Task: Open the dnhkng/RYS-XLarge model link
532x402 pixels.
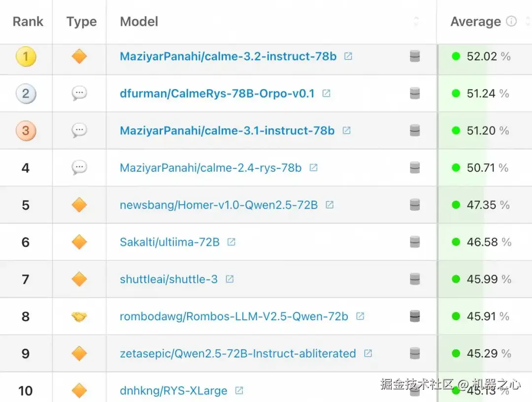Action: (x=173, y=391)
